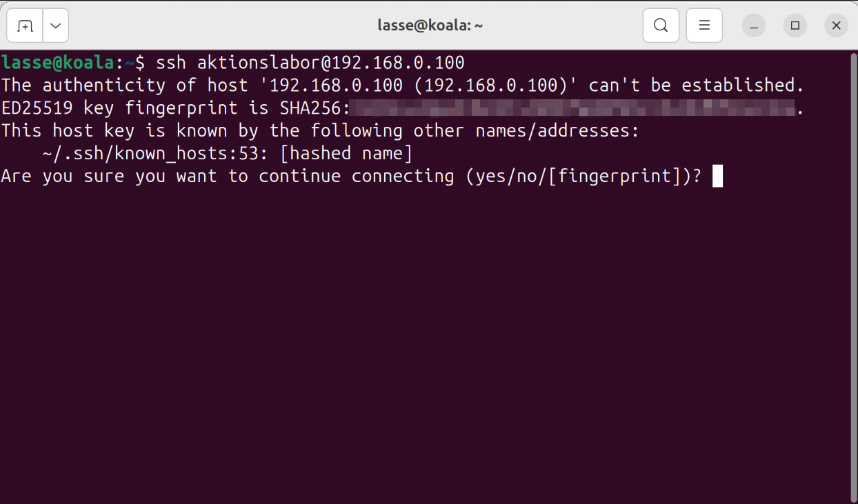Click the green lasse@koala shell prompt
Viewport: 858px width, 504px height.
coord(57,63)
